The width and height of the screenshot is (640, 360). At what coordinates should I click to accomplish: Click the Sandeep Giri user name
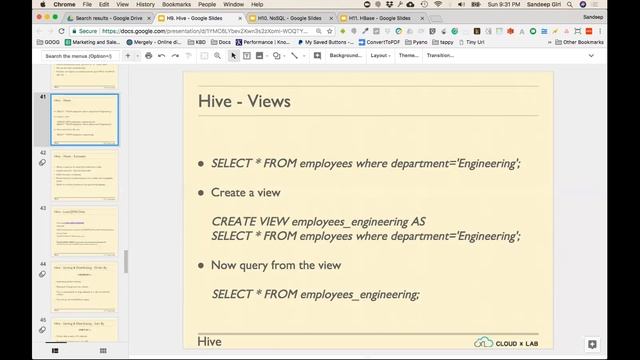tap(544, 4)
